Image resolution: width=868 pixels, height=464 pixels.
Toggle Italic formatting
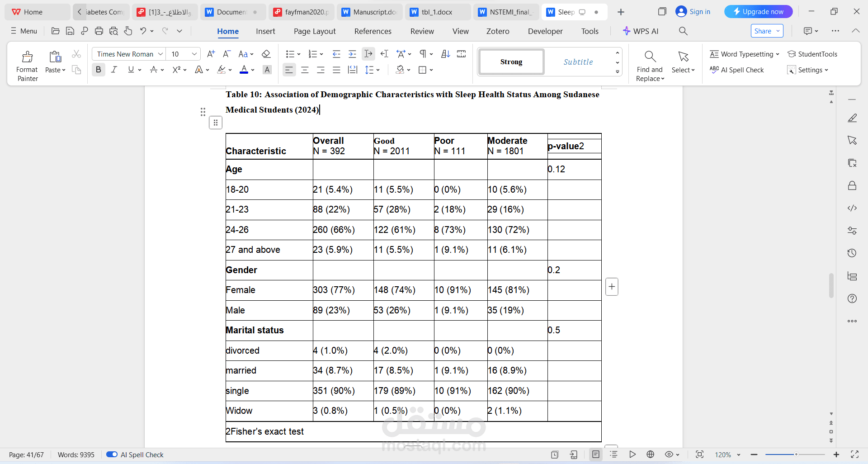(x=114, y=70)
